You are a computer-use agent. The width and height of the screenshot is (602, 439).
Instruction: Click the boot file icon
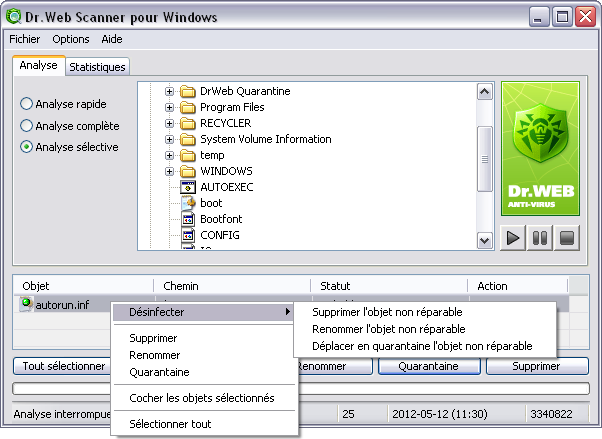(x=188, y=203)
